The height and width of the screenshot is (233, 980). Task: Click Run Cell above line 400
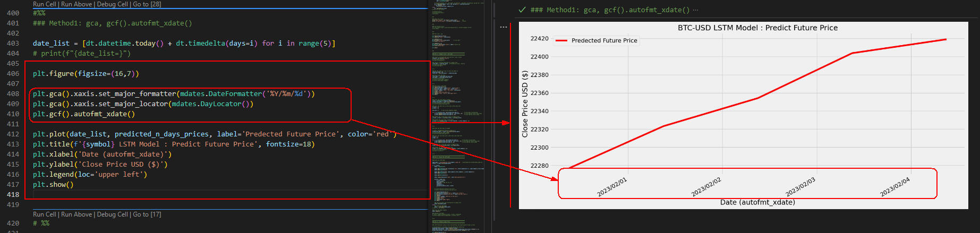point(45,4)
